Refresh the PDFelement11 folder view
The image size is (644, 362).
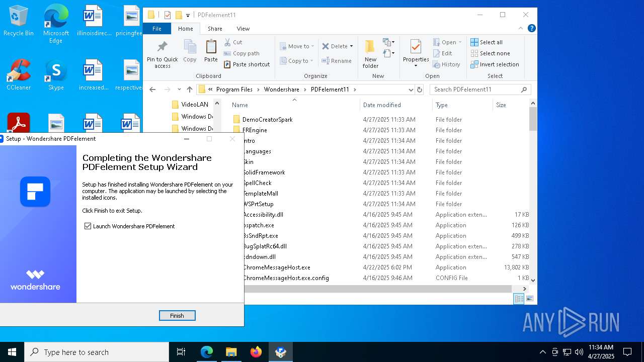[x=420, y=89]
